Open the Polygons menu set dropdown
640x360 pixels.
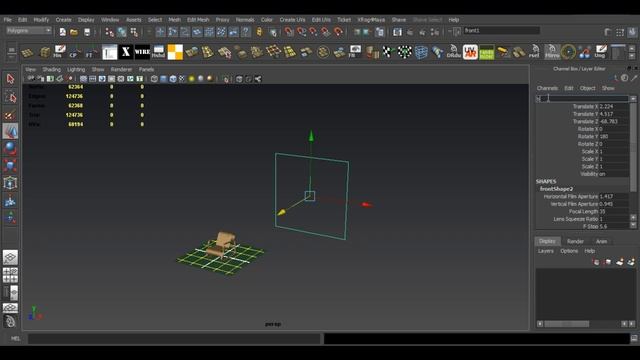click(x=29, y=31)
